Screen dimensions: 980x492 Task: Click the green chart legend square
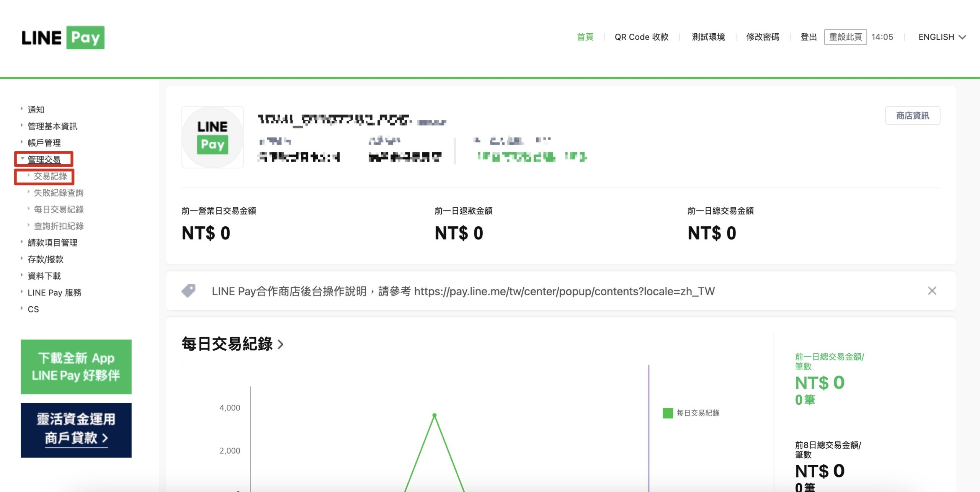pos(668,413)
